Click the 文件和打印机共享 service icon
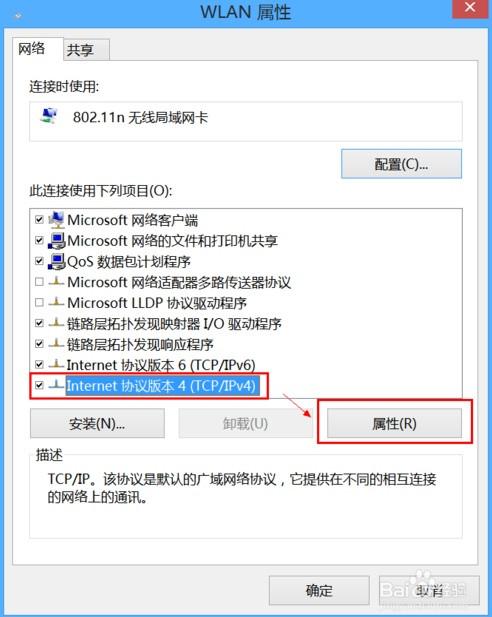 tap(57, 240)
